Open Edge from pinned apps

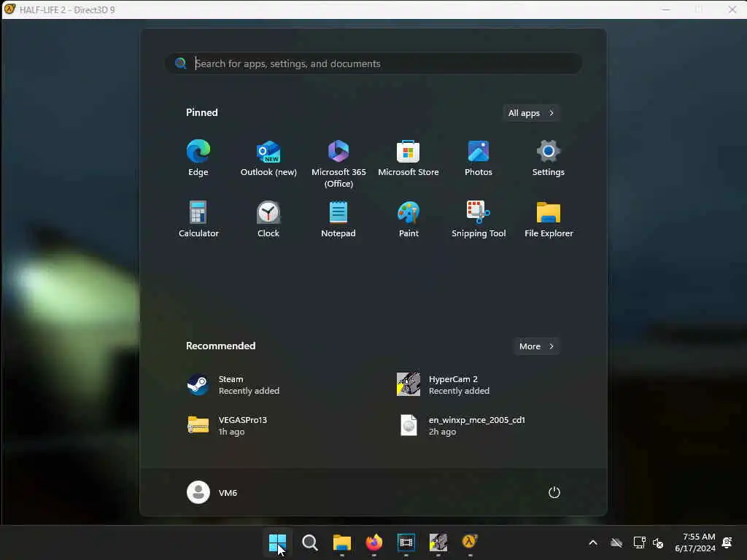click(198, 158)
